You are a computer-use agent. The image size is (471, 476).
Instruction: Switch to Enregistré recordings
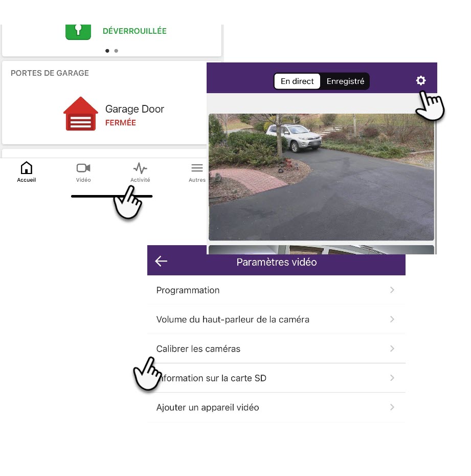(x=345, y=81)
